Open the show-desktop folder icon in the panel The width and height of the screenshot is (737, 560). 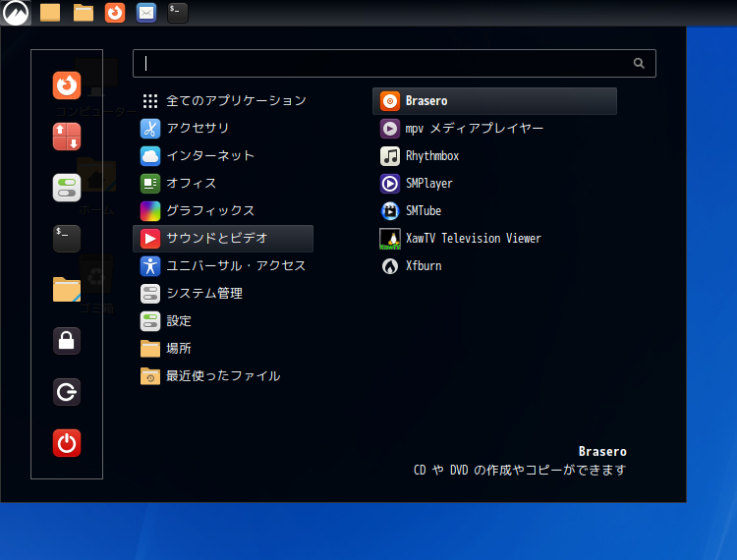coord(50,13)
